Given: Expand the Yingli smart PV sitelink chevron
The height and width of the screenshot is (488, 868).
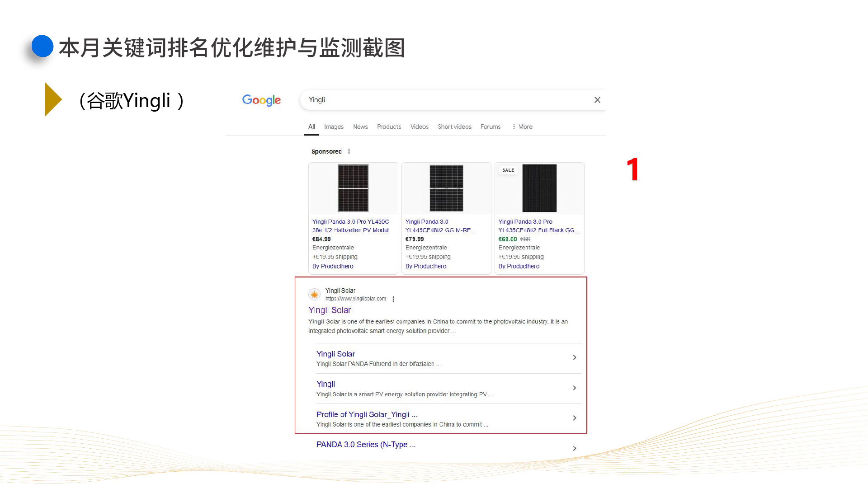Looking at the screenshot, I should click(x=575, y=388).
